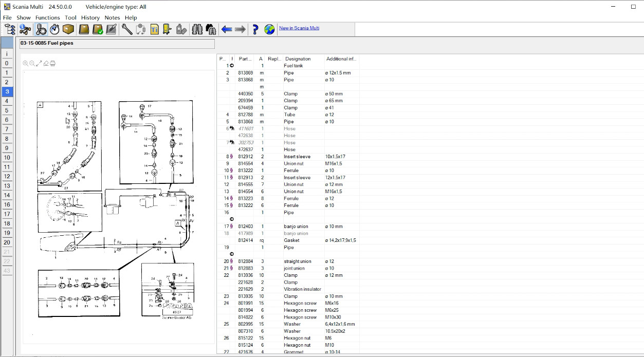Image resolution: width=644 pixels, height=357 pixels.
Task: Open the structure tree view icon
Action: tap(9, 29)
